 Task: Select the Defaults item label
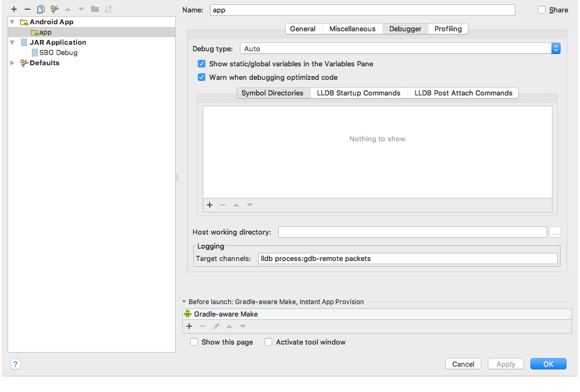tap(44, 63)
